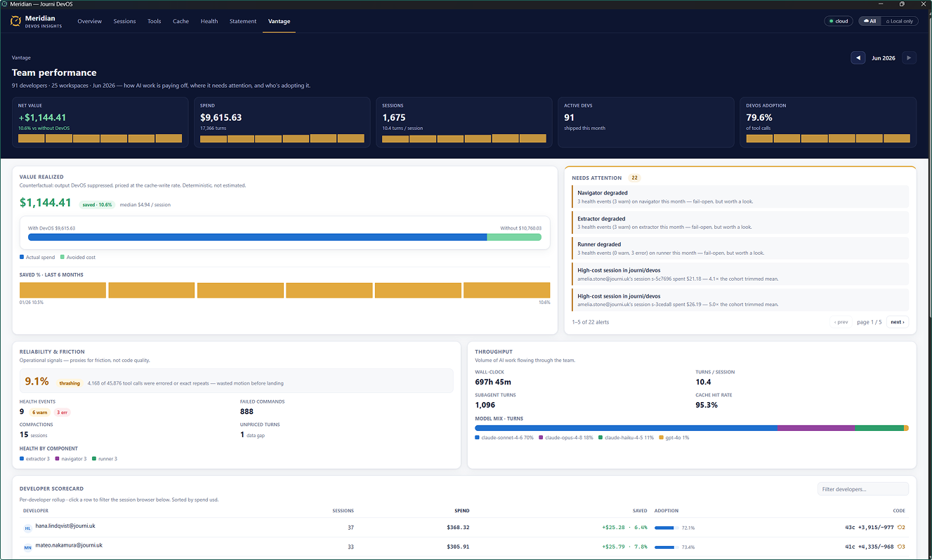Click the 3 err health badge
This screenshot has width=932, height=560.
pyautogui.click(x=62, y=413)
